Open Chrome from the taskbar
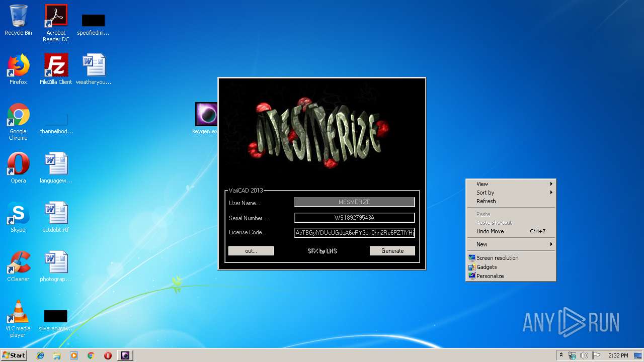Screen dimensions: 644x362 (91, 355)
